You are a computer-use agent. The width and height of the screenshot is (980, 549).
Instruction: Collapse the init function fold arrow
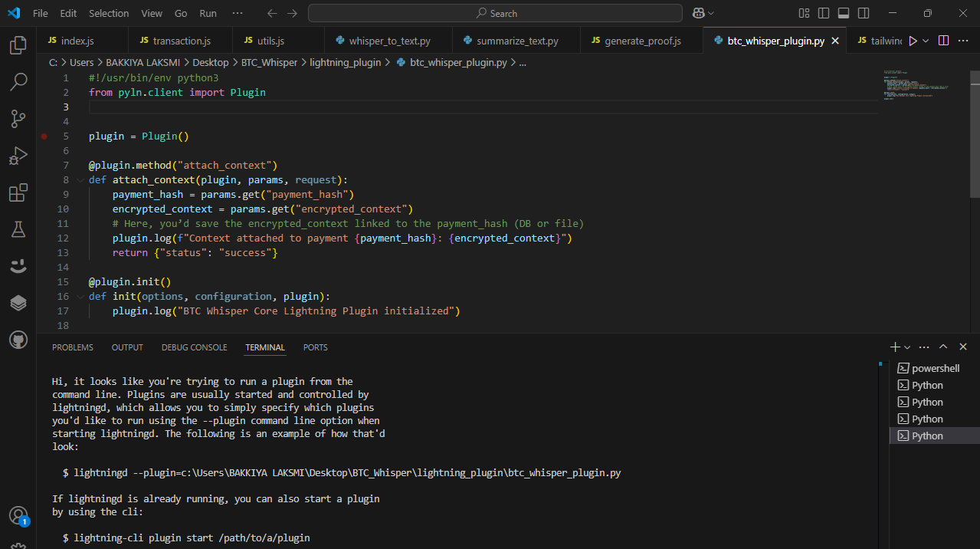(80, 297)
